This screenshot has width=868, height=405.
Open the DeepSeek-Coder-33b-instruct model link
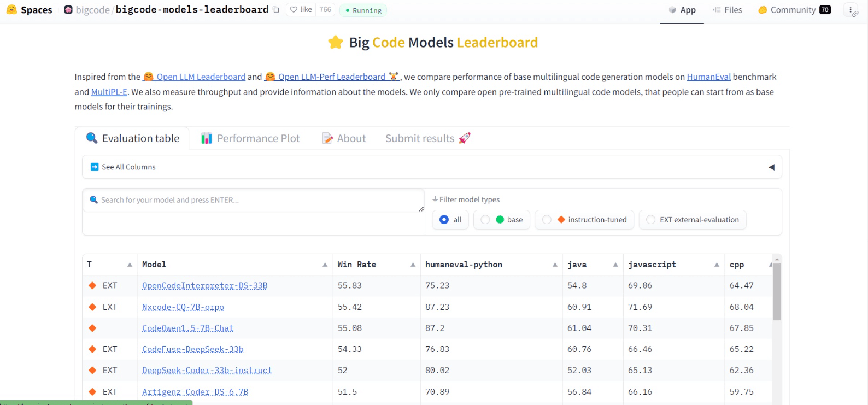(207, 371)
